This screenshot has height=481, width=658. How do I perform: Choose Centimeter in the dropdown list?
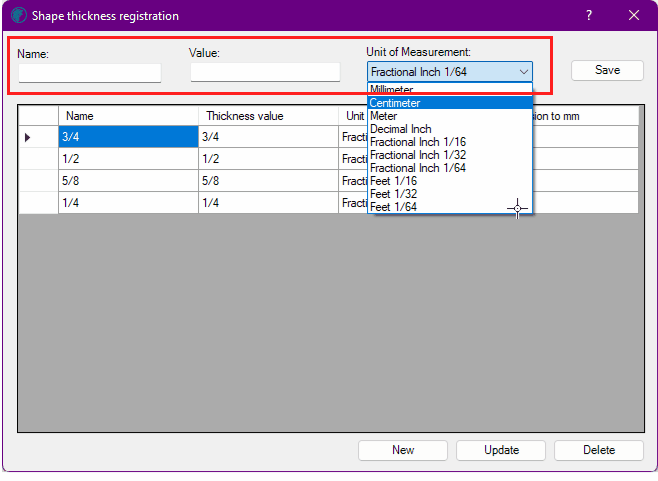click(450, 103)
